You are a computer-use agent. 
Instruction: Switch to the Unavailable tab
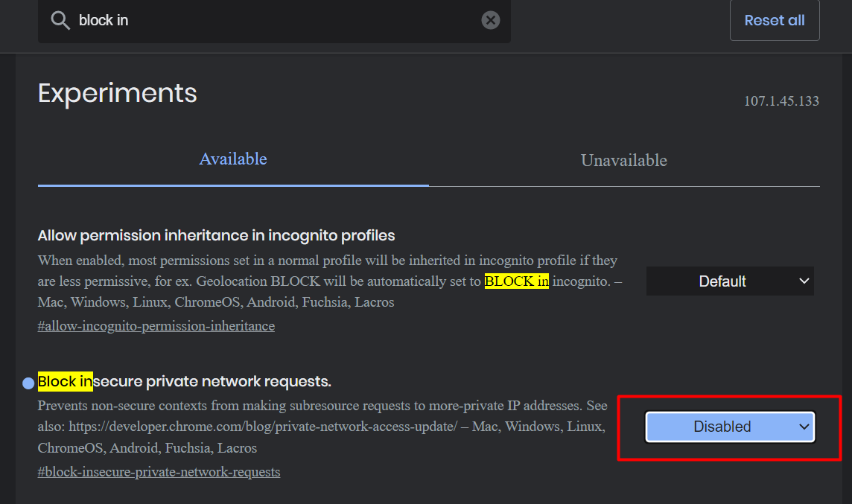(624, 160)
